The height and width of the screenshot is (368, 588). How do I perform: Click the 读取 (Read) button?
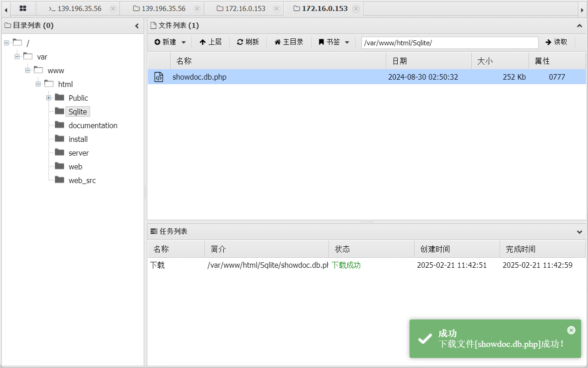[x=556, y=42]
